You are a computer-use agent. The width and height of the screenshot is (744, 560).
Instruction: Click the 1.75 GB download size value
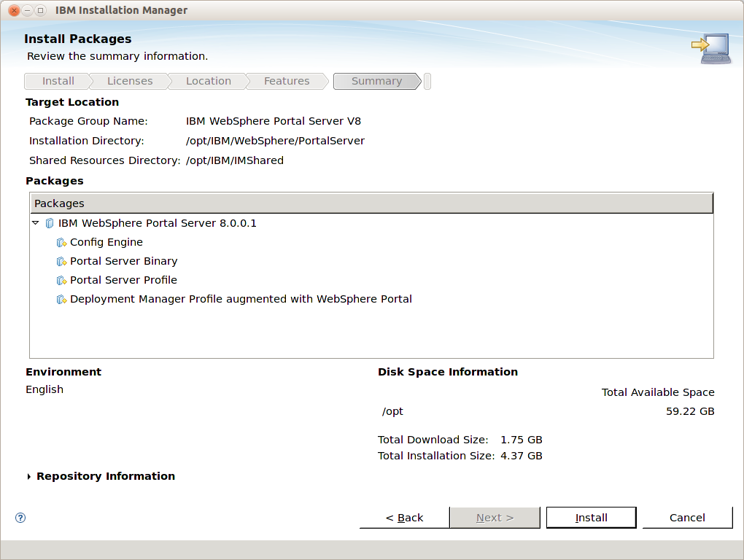click(x=522, y=440)
